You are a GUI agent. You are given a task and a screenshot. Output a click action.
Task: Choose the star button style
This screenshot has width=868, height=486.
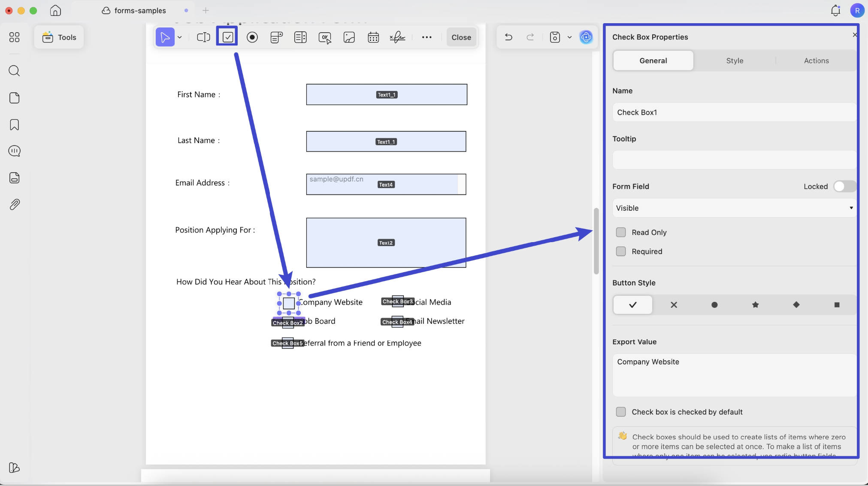click(x=755, y=305)
